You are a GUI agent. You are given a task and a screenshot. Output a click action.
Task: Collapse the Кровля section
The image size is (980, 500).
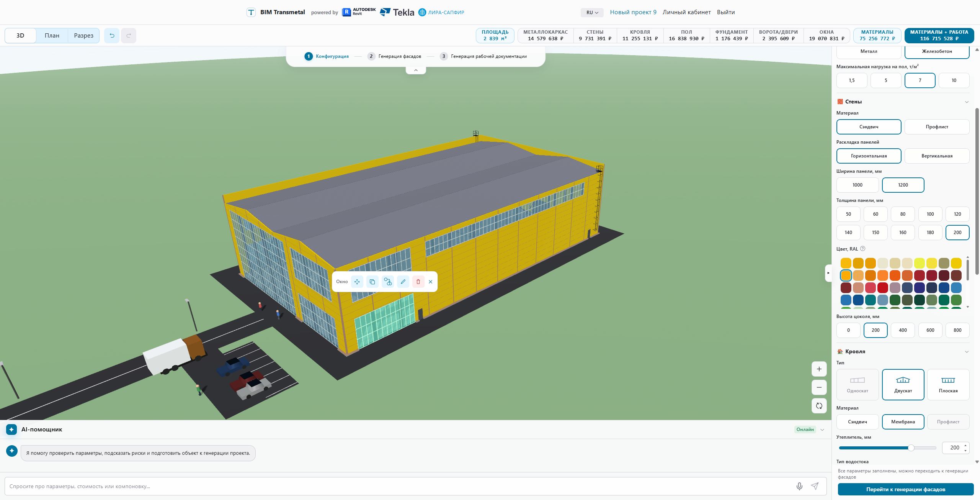[967, 352]
